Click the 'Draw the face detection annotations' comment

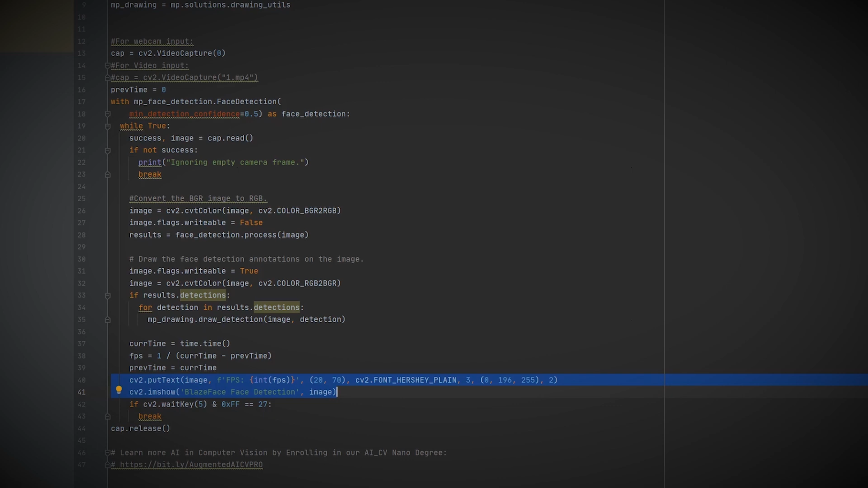tap(247, 259)
